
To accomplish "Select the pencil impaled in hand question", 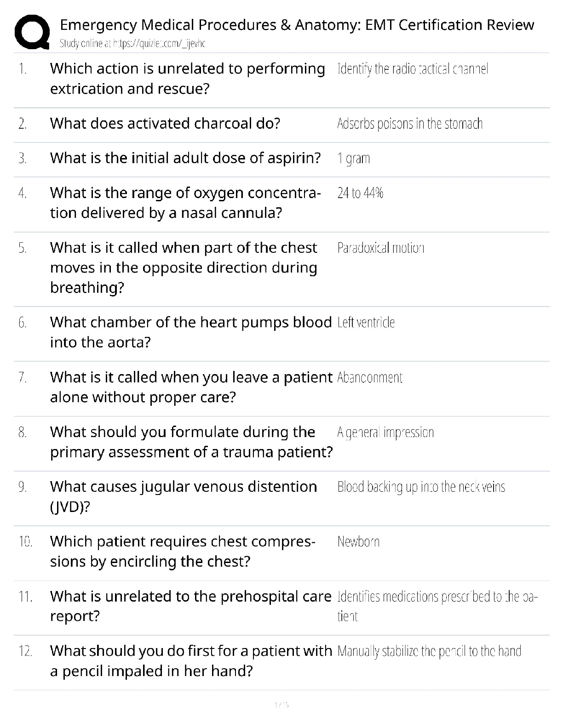I will [x=191, y=661].
